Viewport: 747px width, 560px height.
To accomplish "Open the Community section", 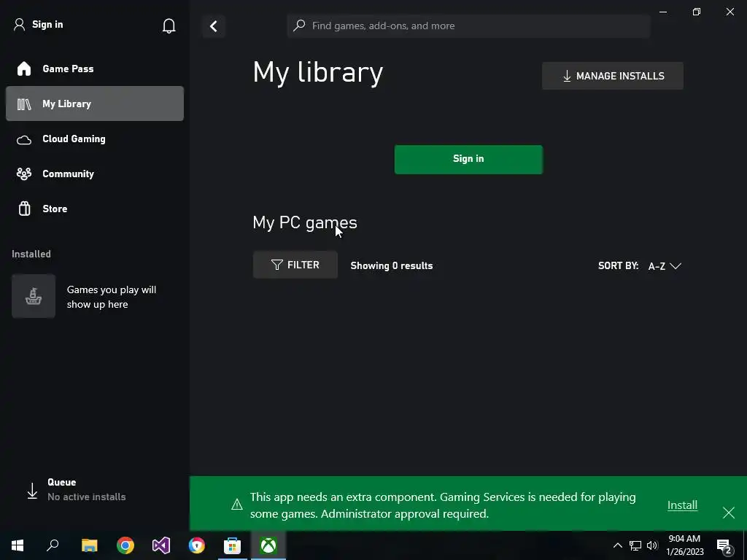I will (x=95, y=174).
